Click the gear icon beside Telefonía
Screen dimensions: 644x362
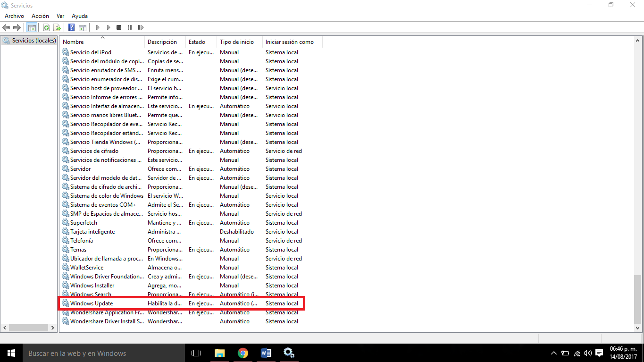[66, 241]
